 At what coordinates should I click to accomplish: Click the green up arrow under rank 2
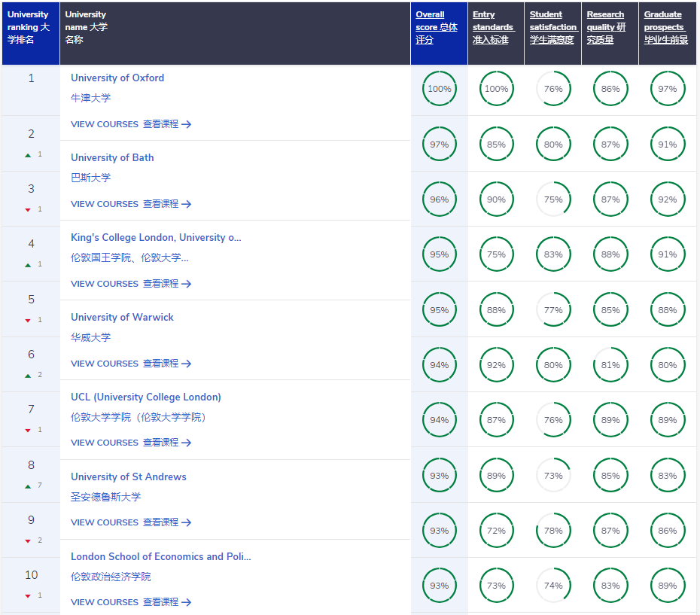coord(28,155)
